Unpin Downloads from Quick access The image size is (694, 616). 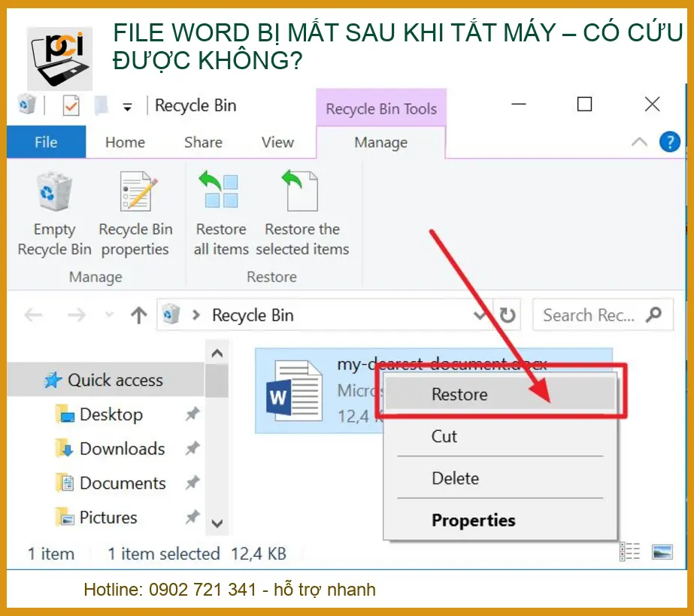tap(192, 448)
